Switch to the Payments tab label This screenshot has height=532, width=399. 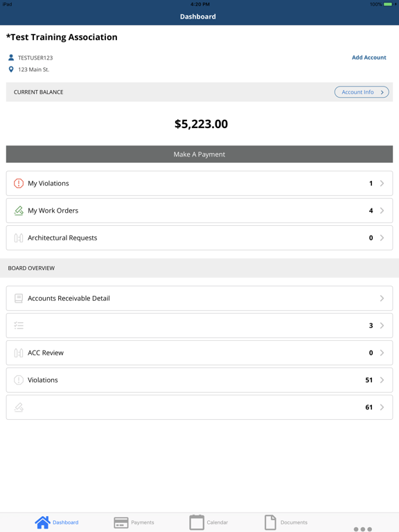pos(143,522)
